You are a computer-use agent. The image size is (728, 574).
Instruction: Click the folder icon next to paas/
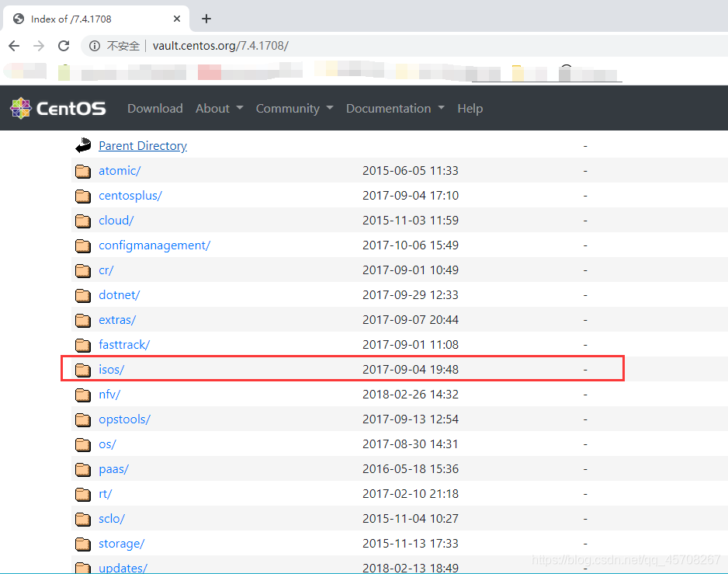coord(83,469)
